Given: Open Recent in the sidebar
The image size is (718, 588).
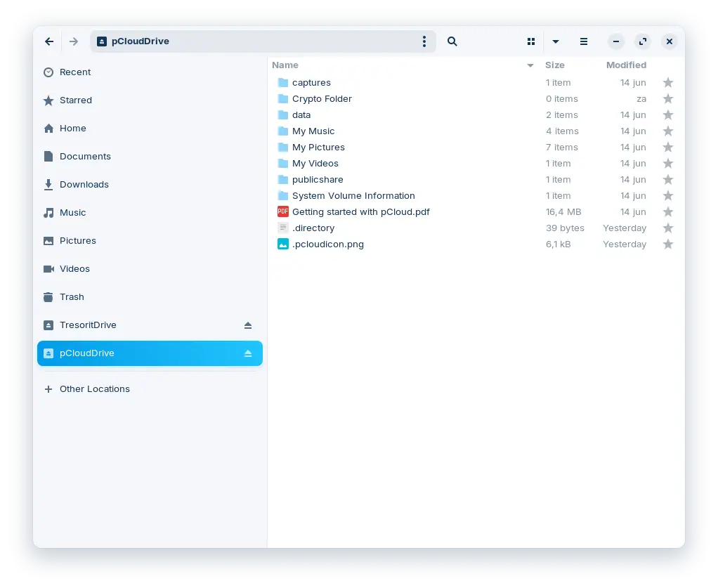Looking at the screenshot, I should [x=150, y=72].
